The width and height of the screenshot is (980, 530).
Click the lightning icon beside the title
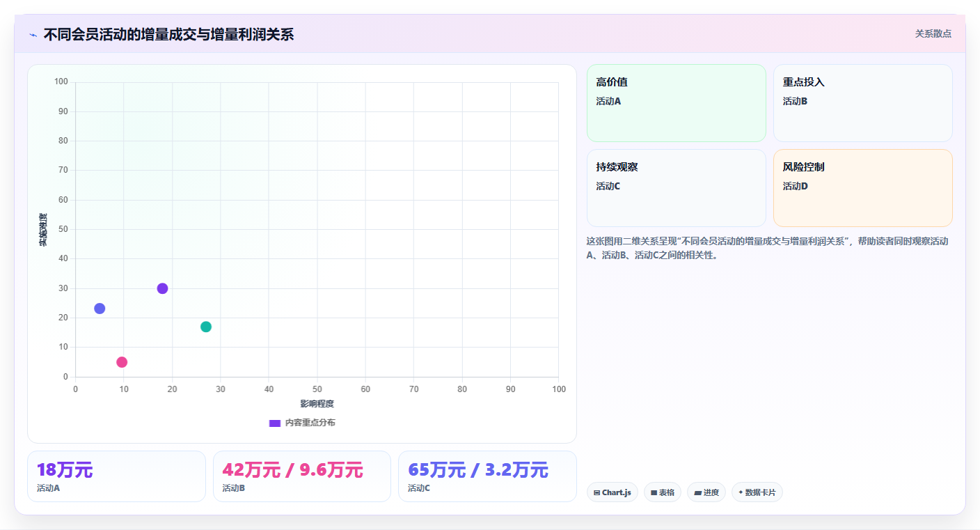point(33,35)
